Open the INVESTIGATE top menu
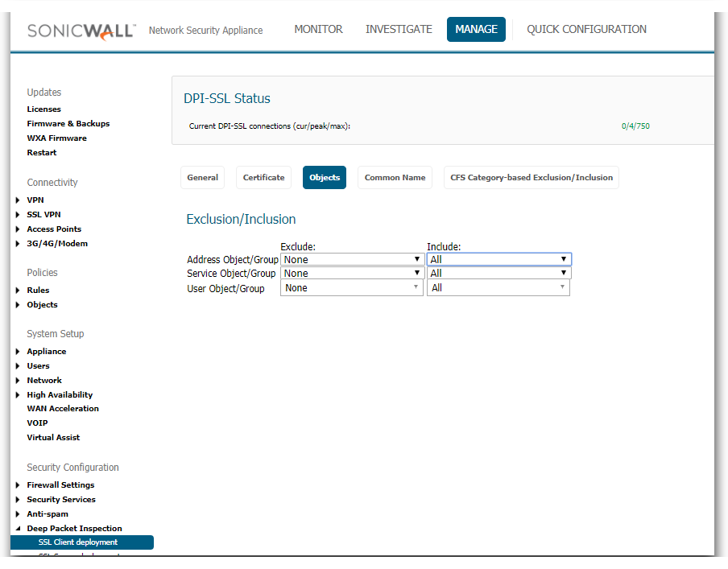728x569 pixels. pos(399,29)
